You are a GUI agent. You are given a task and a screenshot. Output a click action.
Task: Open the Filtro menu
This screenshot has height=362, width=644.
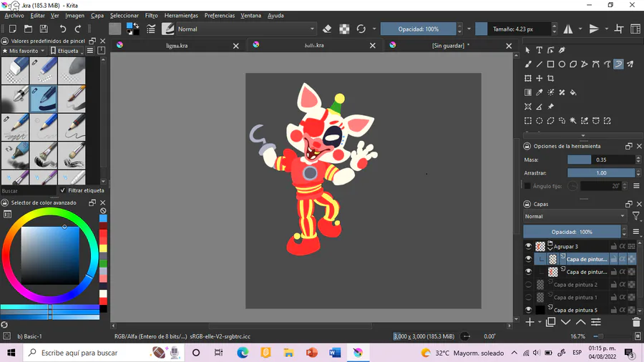coord(151,16)
